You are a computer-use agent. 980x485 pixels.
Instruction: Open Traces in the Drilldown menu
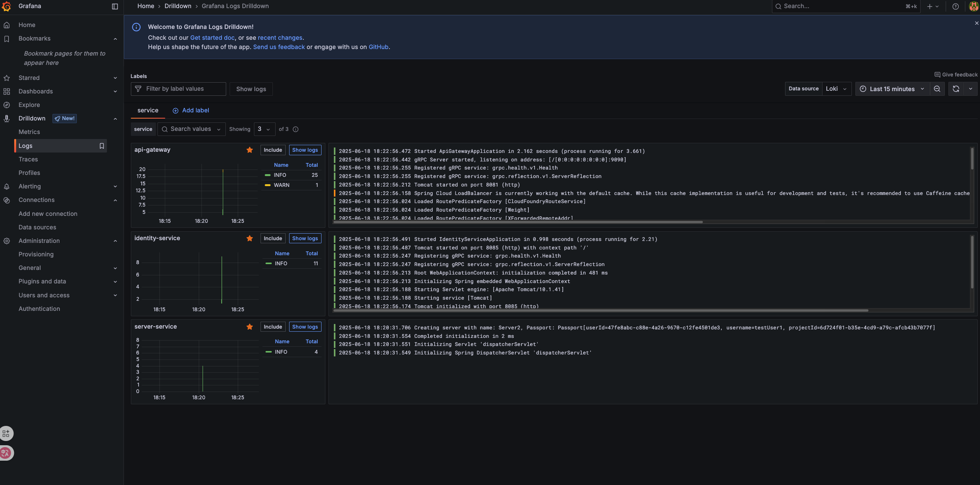click(x=28, y=159)
